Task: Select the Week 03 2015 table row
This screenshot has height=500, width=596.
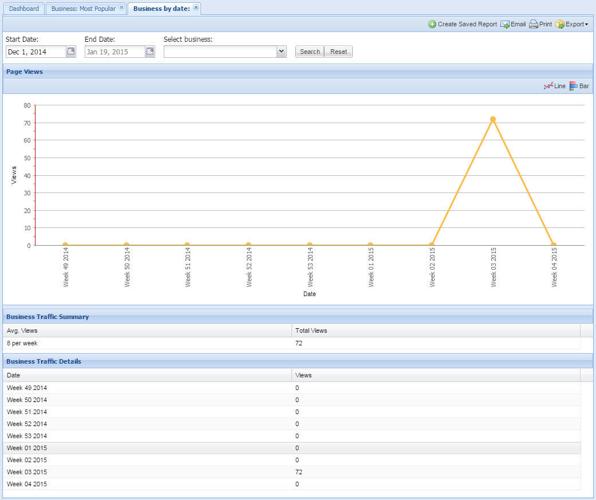Action: (x=292, y=472)
